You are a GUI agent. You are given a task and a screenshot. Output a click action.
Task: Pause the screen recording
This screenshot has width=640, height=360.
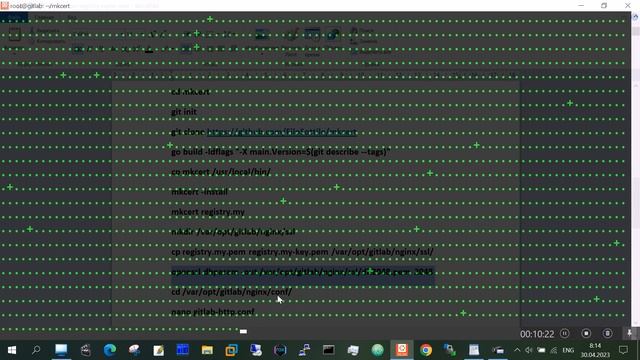pos(564,333)
